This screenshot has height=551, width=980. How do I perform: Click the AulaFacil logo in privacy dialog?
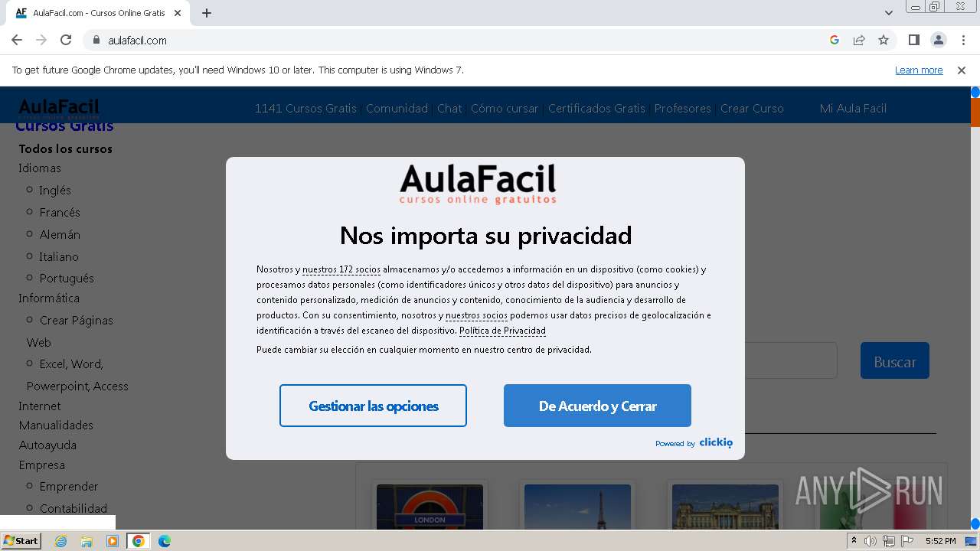click(x=478, y=184)
